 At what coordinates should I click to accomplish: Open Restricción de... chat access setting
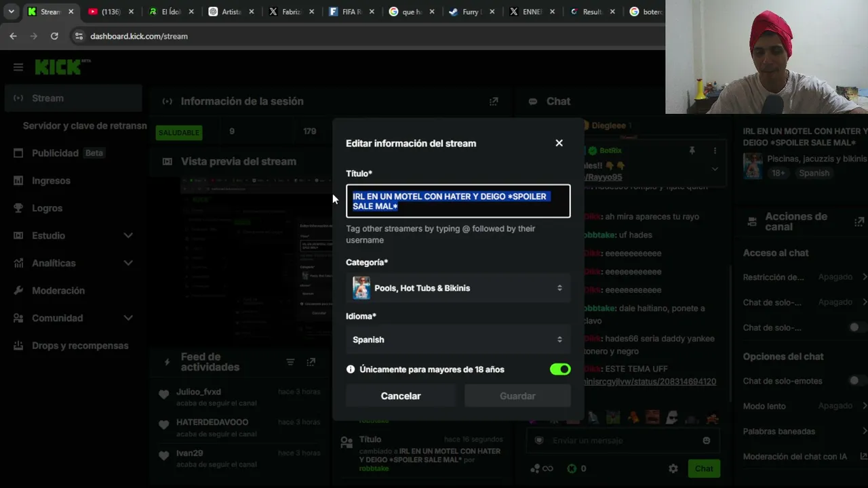[805, 277]
